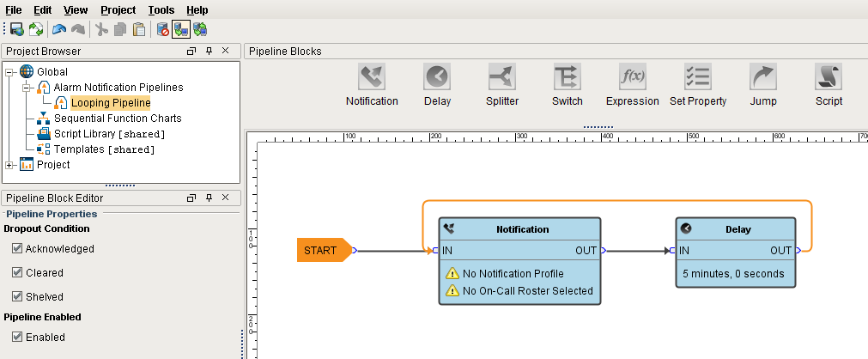Screen dimensions: 868x359
Task: Select the Looping Pipeline tree item
Action: (x=111, y=102)
